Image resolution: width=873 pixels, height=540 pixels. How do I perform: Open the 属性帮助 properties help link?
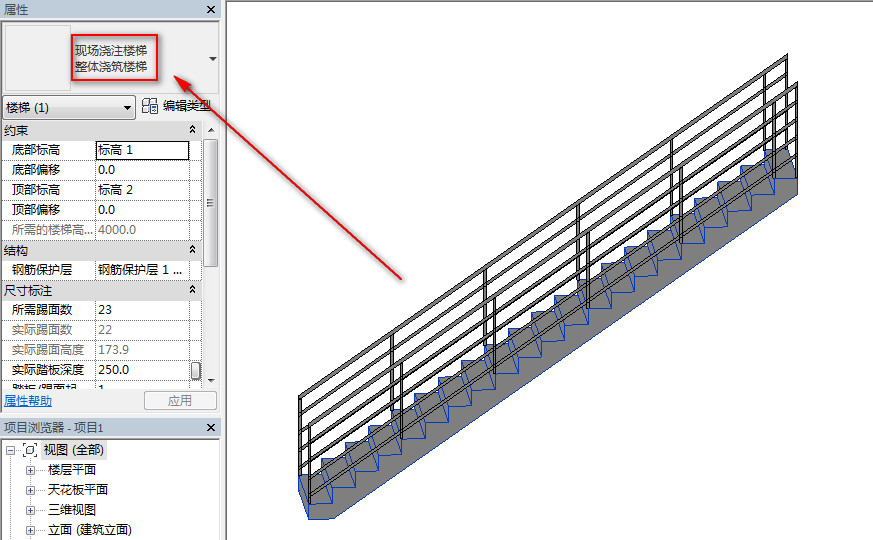click(28, 401)
